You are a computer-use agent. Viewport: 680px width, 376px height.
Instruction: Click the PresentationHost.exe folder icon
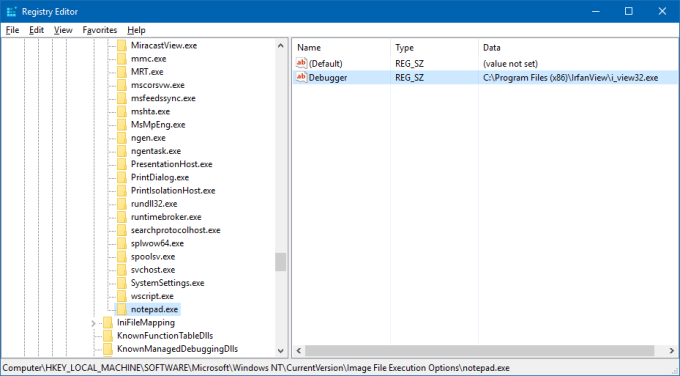coord(122,164)
